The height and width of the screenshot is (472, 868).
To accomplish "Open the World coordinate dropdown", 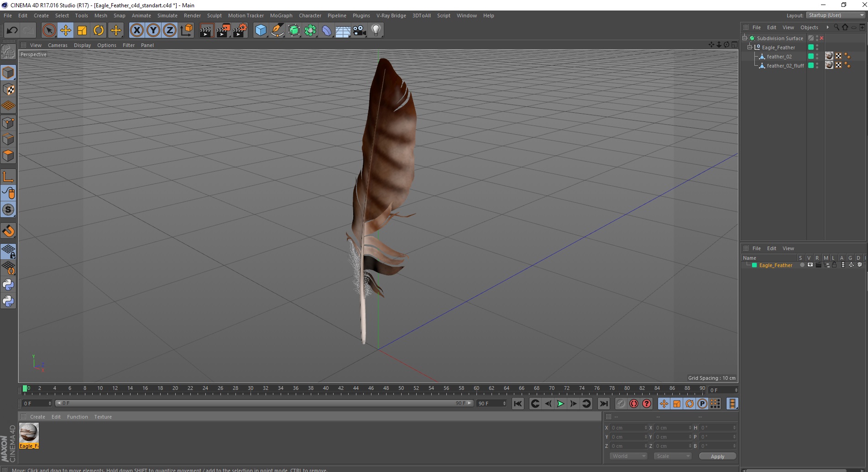I will point(628,456).
